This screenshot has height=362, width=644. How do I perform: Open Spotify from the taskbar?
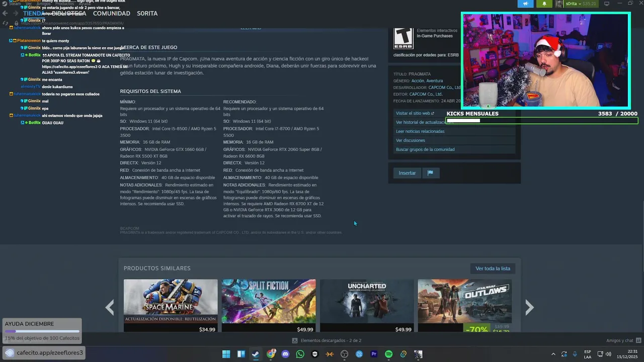(x=388, y=354)
